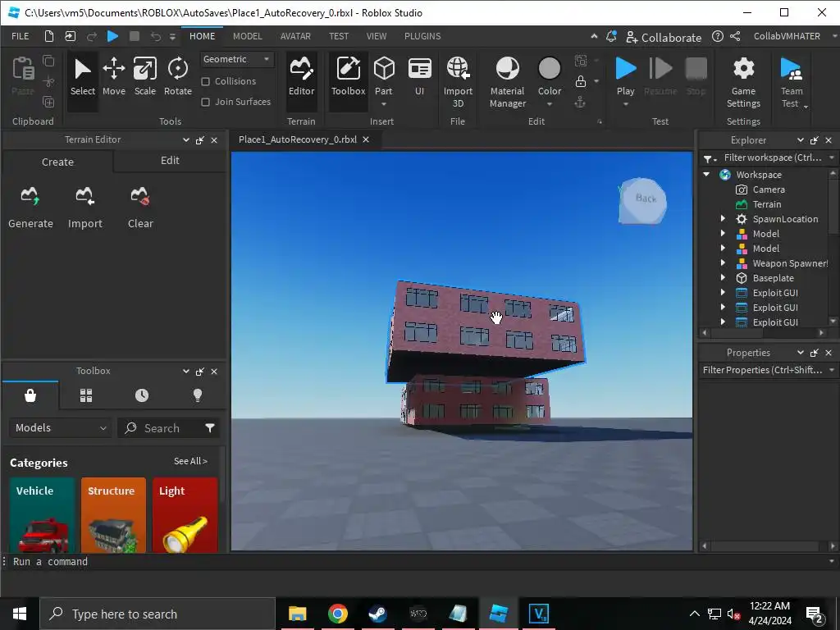Switch to the PLUGINS ribbon tab
The height and width of the screenshot is (630, 840).
click(x=422, y=36)
